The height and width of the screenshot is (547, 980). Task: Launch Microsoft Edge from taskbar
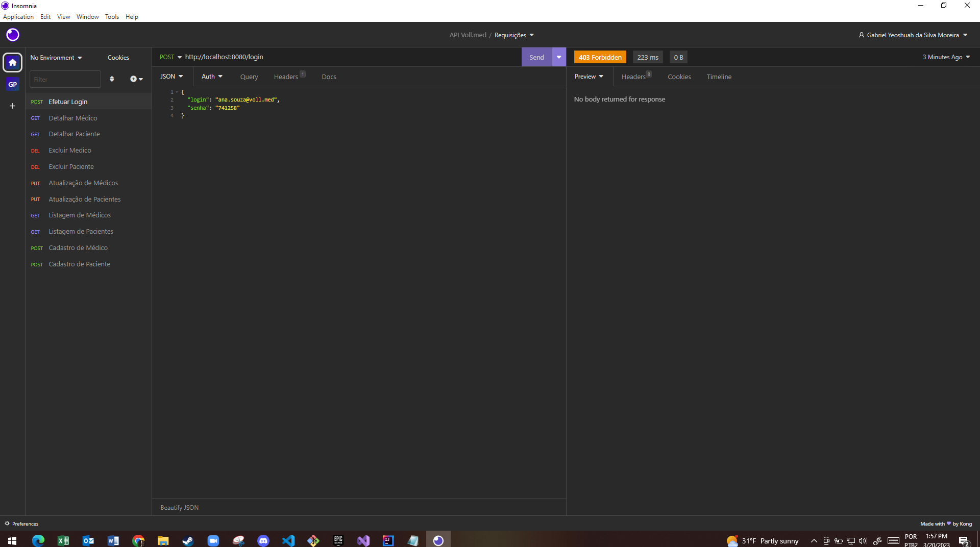tap(38, 540)
